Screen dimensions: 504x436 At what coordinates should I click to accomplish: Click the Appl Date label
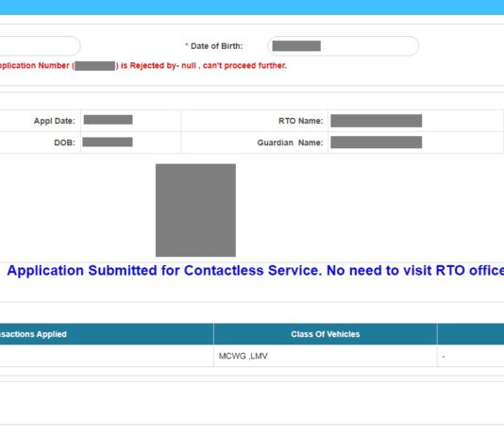55,121
